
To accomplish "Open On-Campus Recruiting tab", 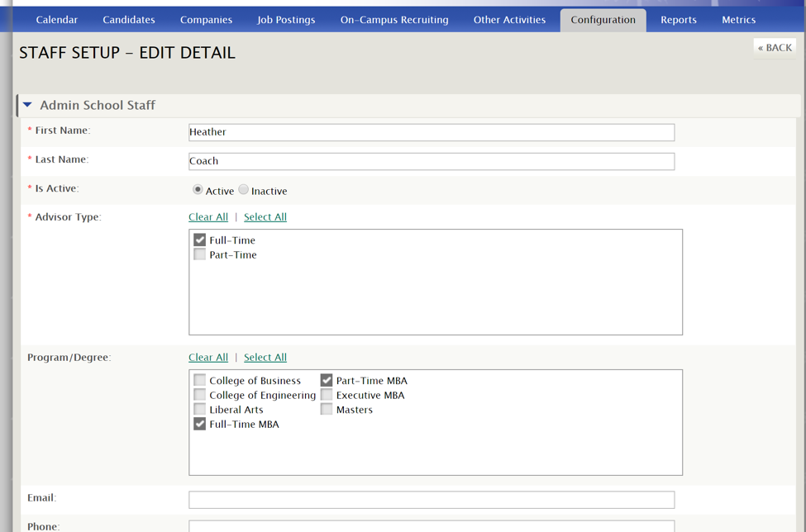I will (394, 20).
